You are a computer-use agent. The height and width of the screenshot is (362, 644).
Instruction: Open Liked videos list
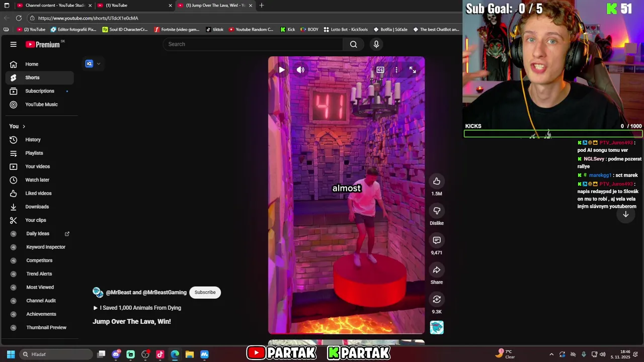(x=39, y=193)
